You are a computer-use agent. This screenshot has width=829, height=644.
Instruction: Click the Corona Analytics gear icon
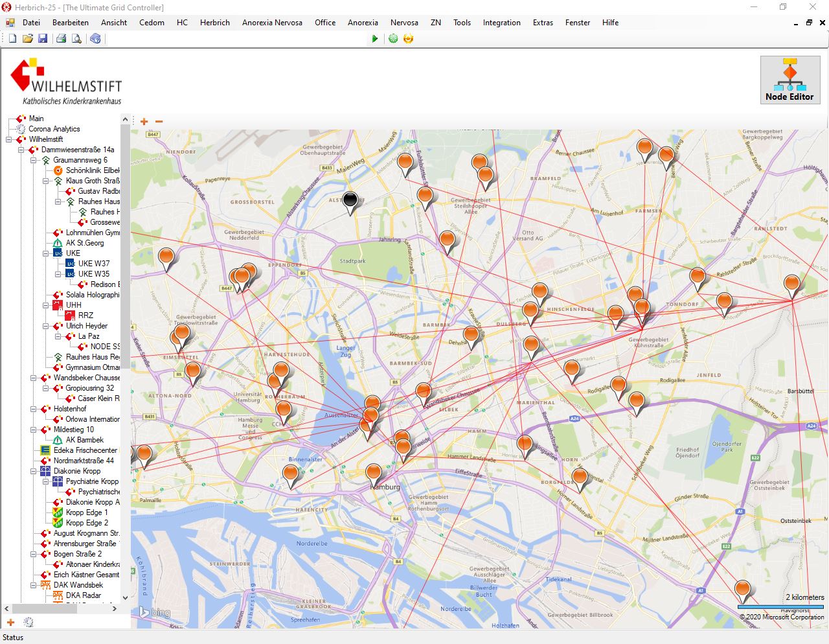tap(21, 129)
